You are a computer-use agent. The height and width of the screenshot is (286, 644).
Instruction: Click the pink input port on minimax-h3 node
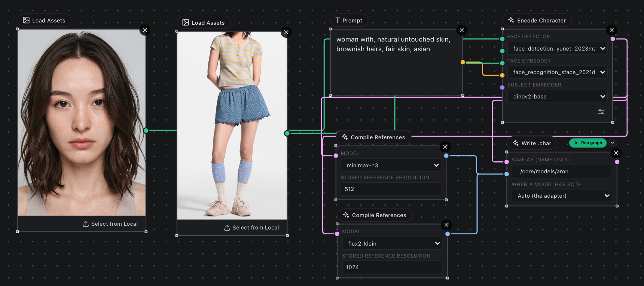tap(336, 156)
